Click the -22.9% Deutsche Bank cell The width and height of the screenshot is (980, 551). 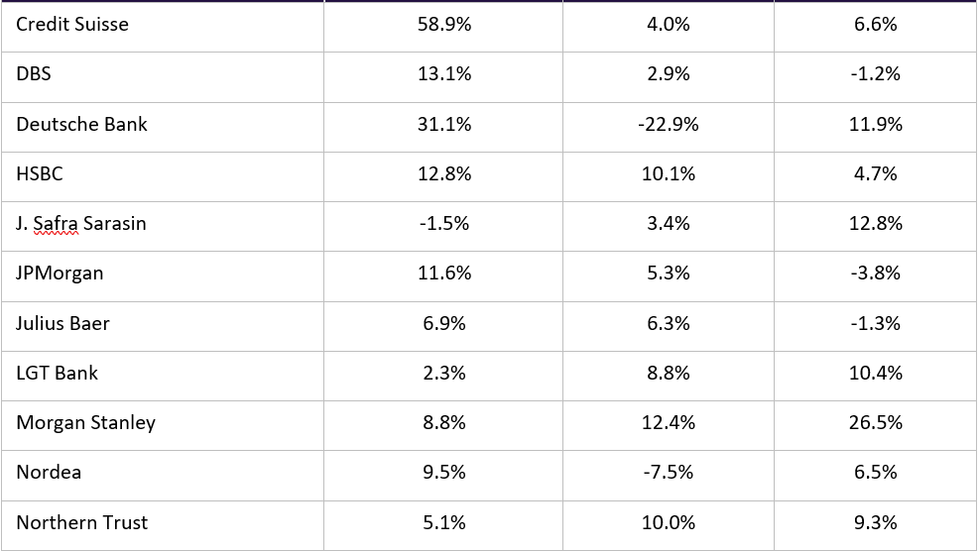coord(668,124)
